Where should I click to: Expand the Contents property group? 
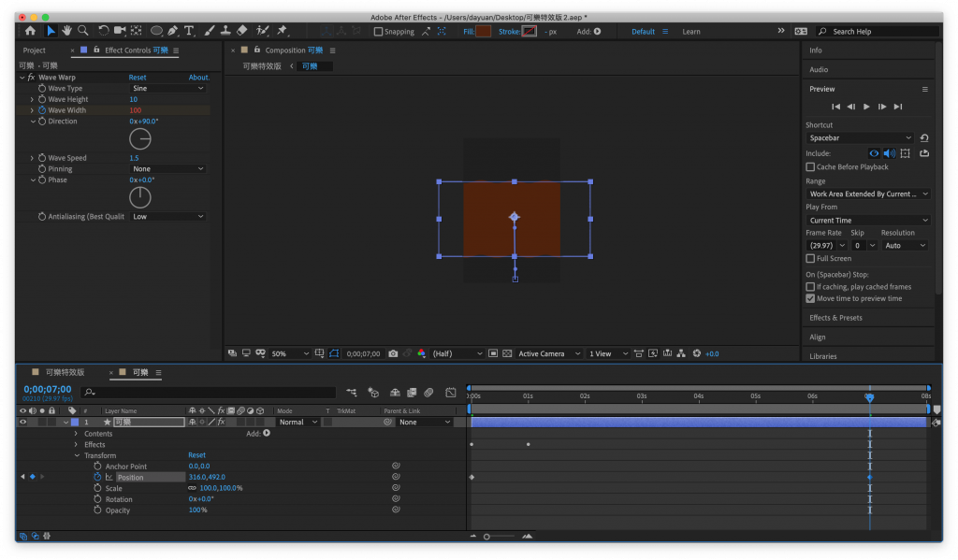pyautogui.click(x=77, y=434)
